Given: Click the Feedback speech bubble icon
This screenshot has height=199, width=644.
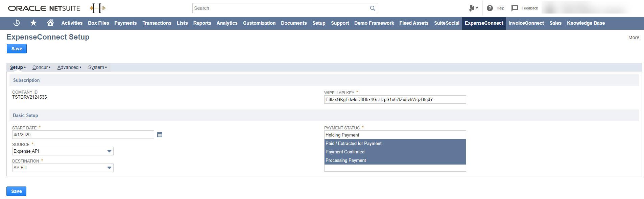Looking at the screenshot, I should point(515,8).
